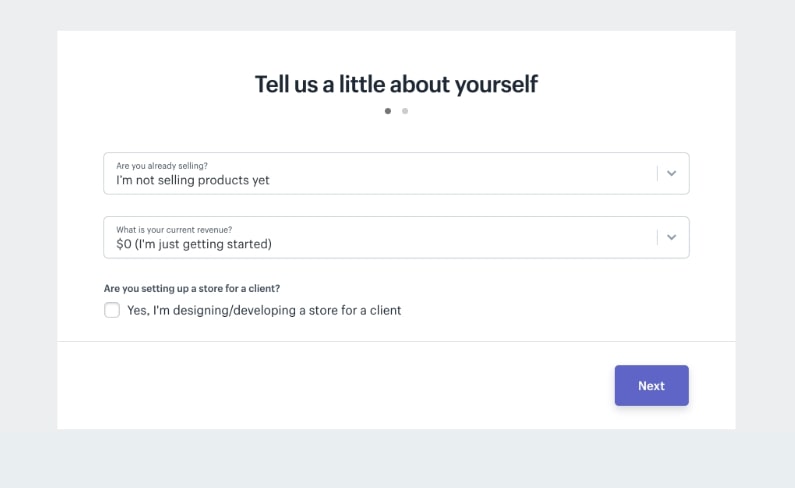Click the gray page background below the form card
The image size is (795, 488).
click(x=396, y=460)
